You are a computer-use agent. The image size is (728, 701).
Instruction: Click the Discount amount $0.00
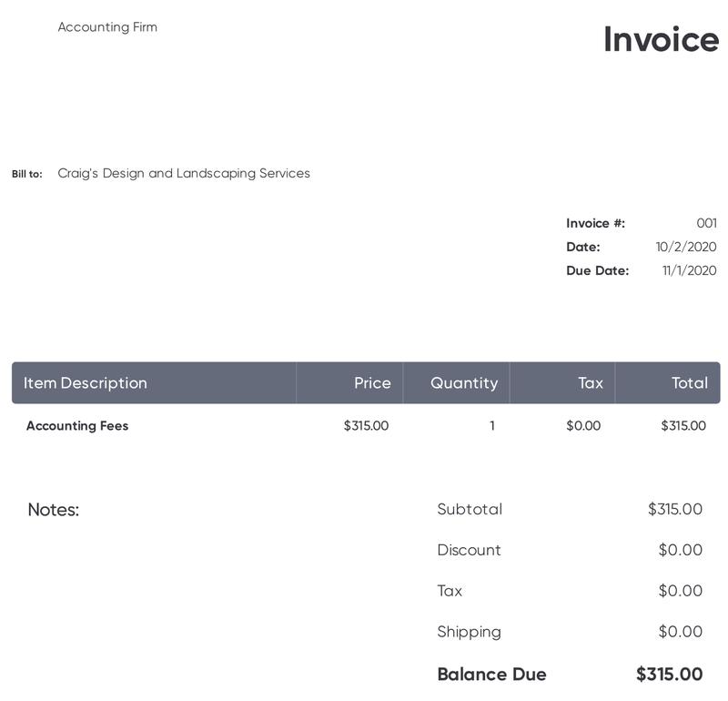pyautogui.click(x=681, y=550)
